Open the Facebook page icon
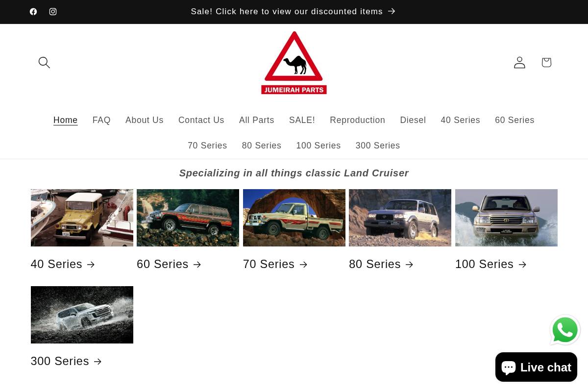588x392 pixels. [33, 12]
